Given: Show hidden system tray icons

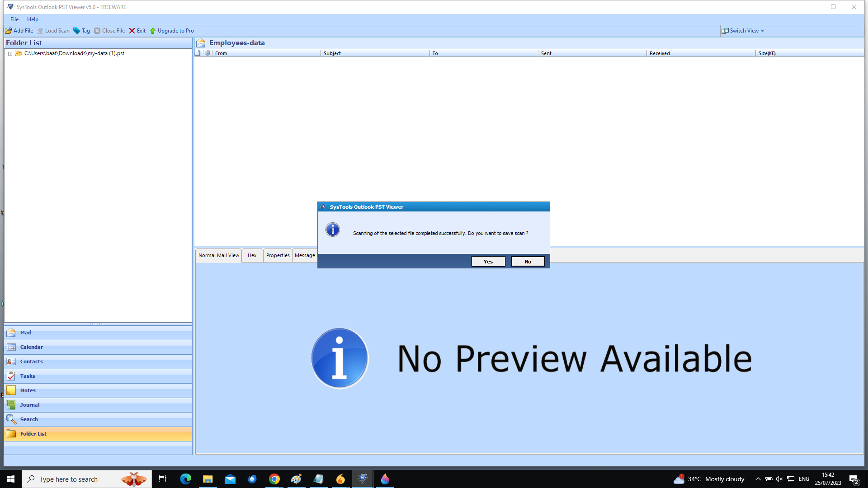Looking at the screenshot, I should tap(758, 479).
